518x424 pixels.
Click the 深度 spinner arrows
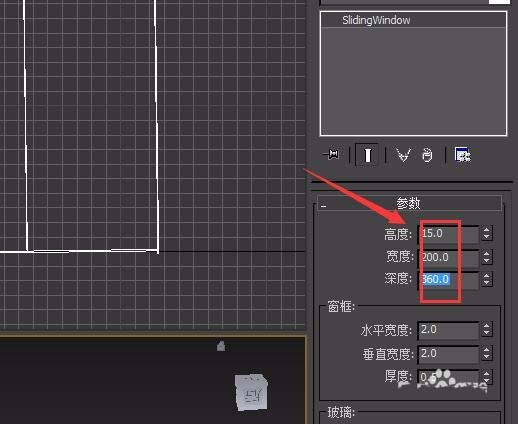pyautogui.click(x=487, y=279)
